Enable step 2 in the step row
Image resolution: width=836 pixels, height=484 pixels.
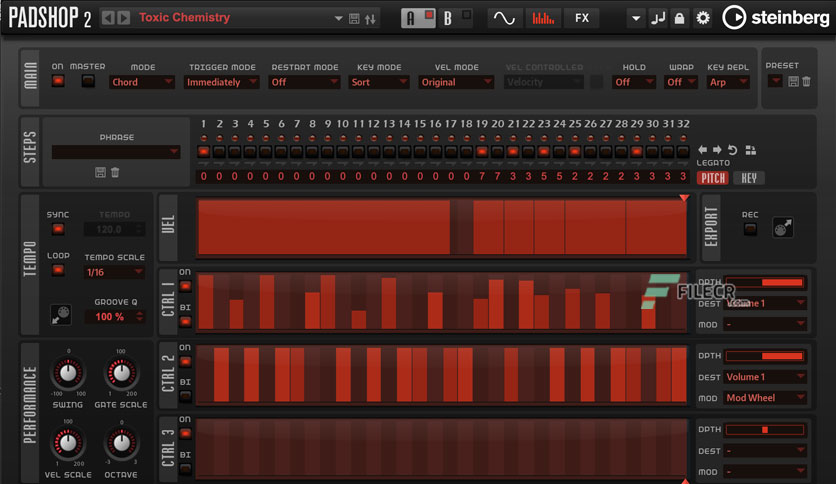pos(219,151)
